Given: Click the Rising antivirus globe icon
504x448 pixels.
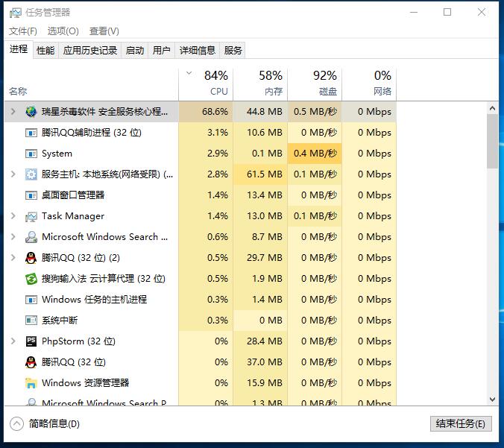Looking at the screenshot, I should tap(31, 112).
